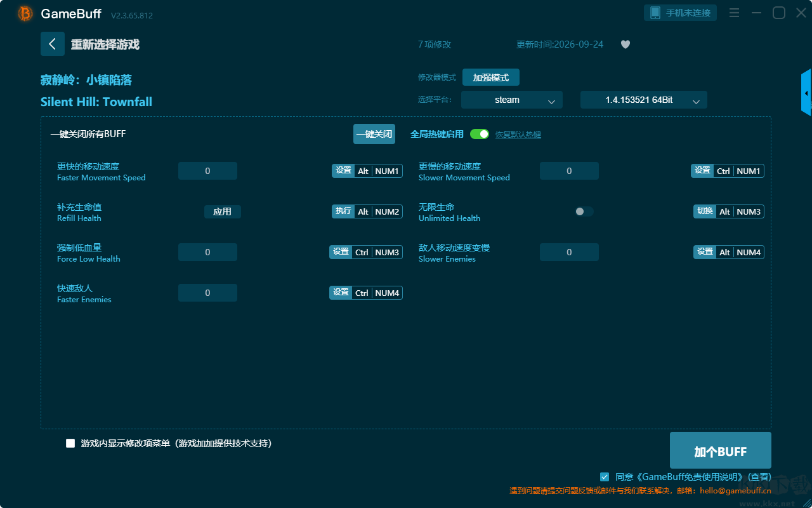Click 设置 hotkey for Slower Enemies
Image resolution: width=812 pixels, height=508 pixels.
click(705, 252)
